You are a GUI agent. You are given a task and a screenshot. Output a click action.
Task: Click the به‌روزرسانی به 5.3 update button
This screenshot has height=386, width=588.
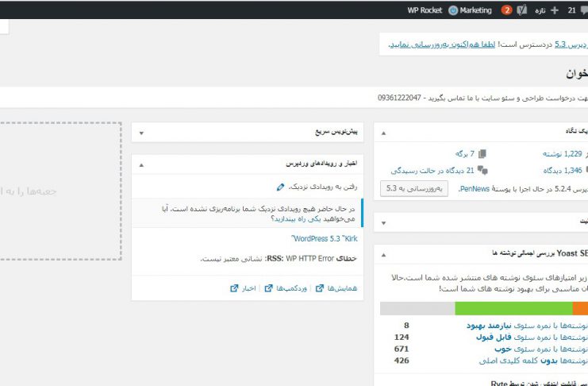tap(413, 189)
